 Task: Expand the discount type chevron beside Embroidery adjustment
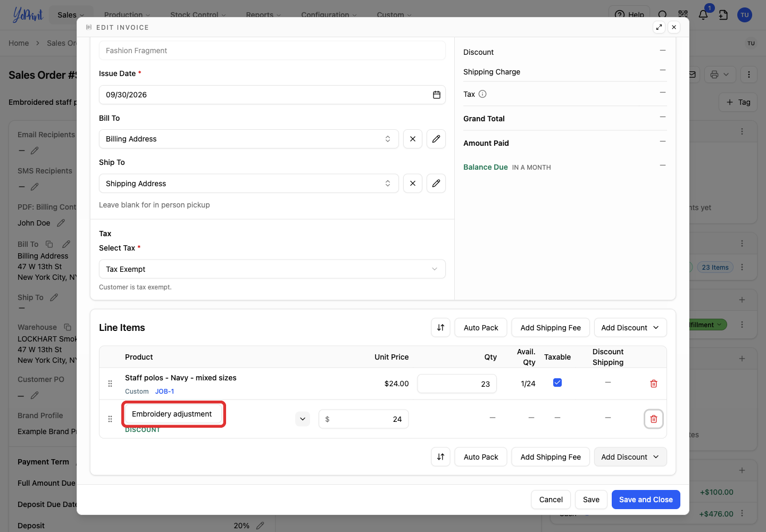click(x=303, y=419)
